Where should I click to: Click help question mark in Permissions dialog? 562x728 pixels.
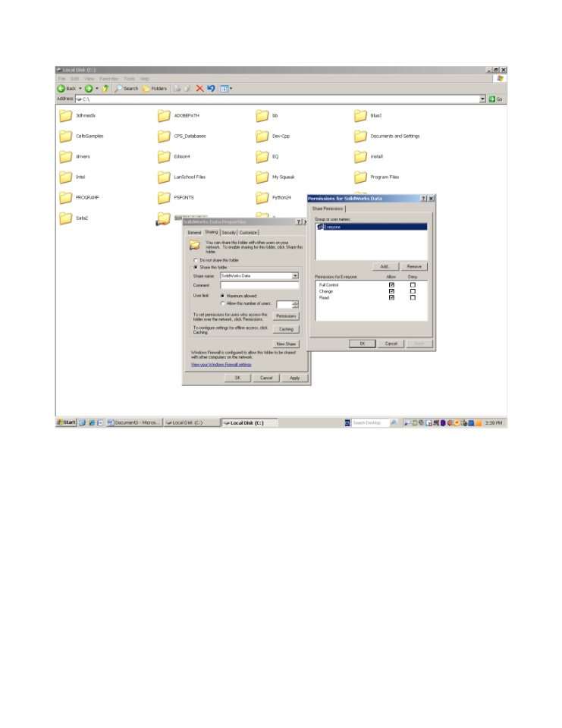click(424, 198)
